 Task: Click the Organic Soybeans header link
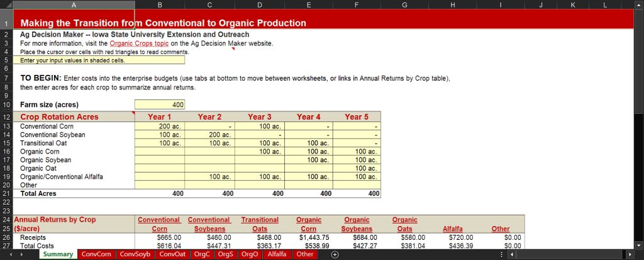coord(356,224)
